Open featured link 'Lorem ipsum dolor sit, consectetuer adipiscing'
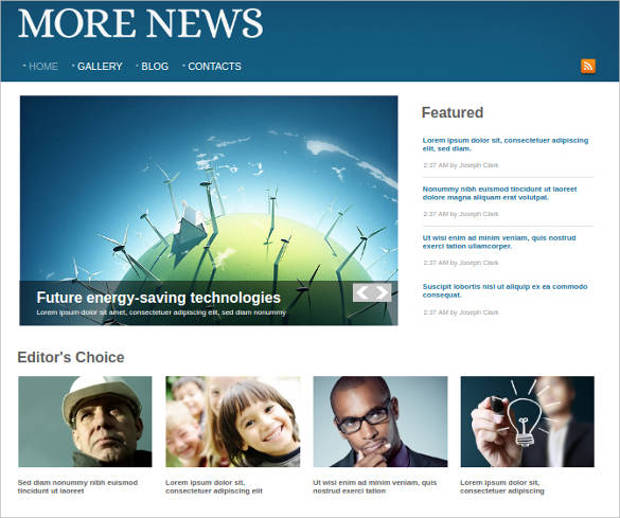 (505, 144)
